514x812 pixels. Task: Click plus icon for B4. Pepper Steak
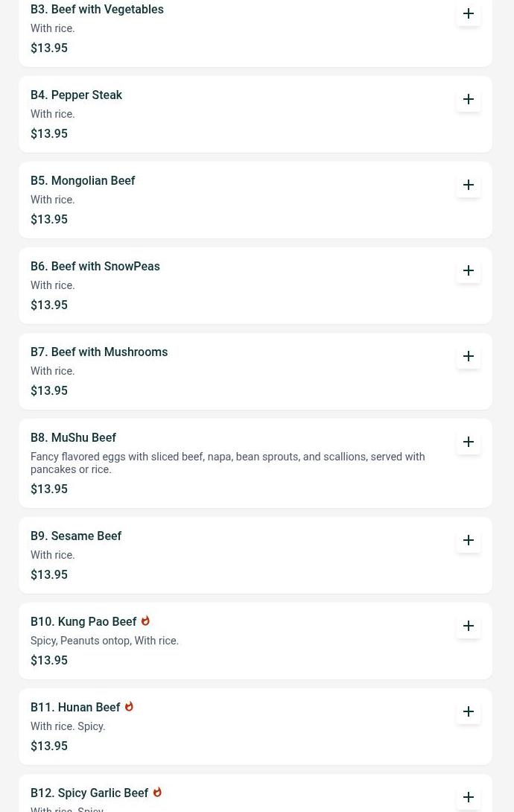[x=469, y=100]
